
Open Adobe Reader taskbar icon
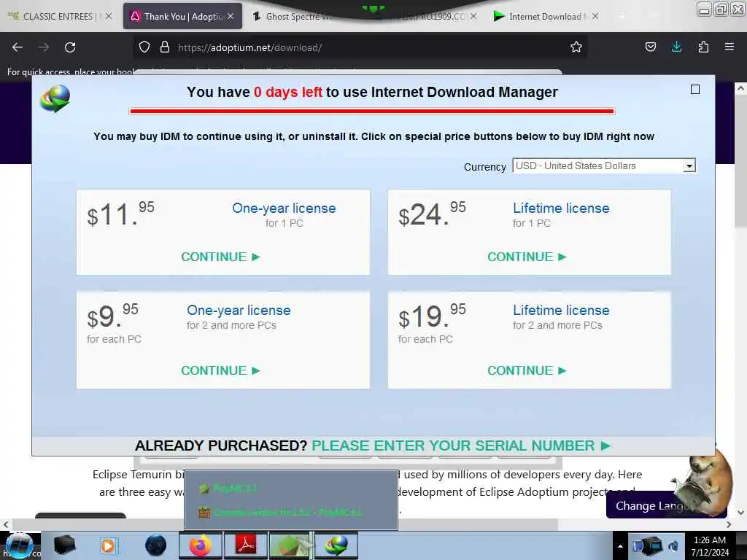[246, 545]
